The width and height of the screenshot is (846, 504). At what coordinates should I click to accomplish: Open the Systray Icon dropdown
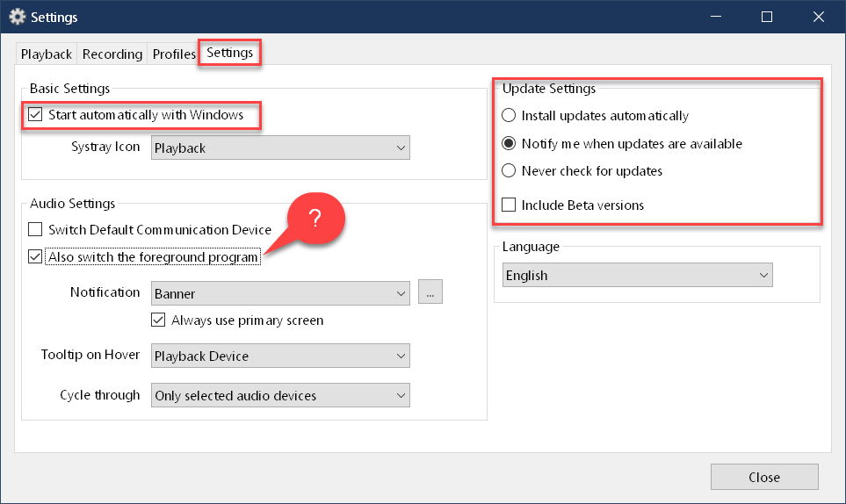point(280,148)
